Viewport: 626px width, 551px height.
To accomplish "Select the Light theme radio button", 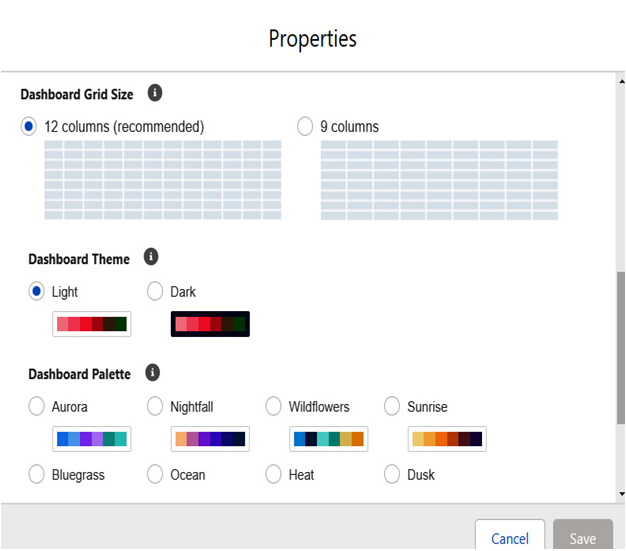I will coord(36,291).
